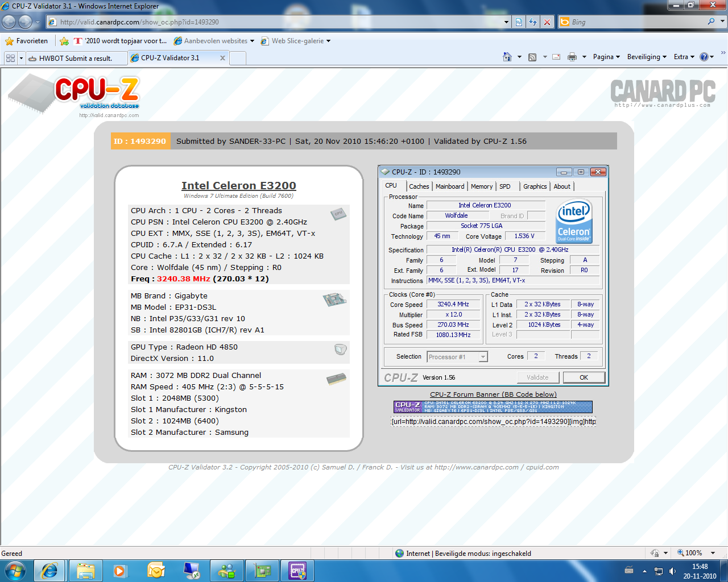
Task: Click the 100% zoom level button
Action: (690, 553)
